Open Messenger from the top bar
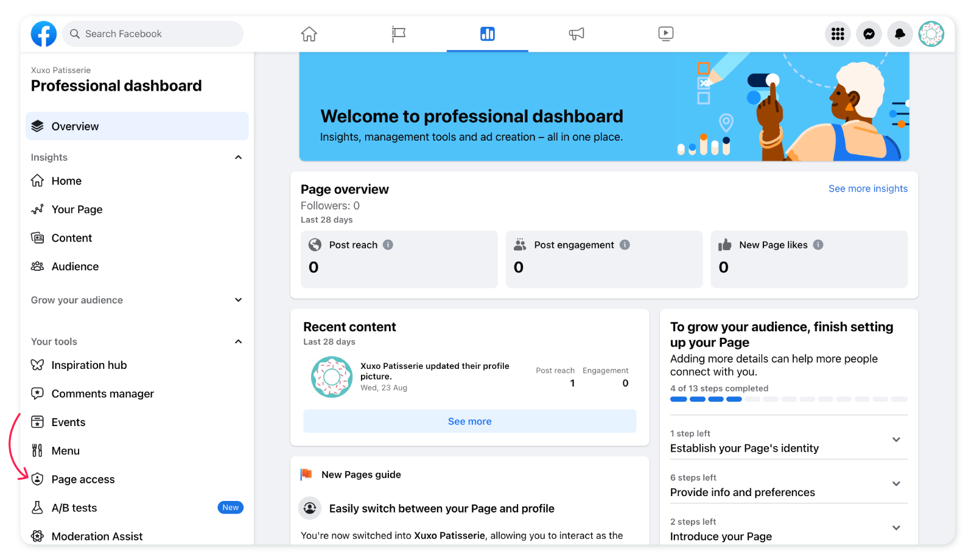 coord(869,34)
